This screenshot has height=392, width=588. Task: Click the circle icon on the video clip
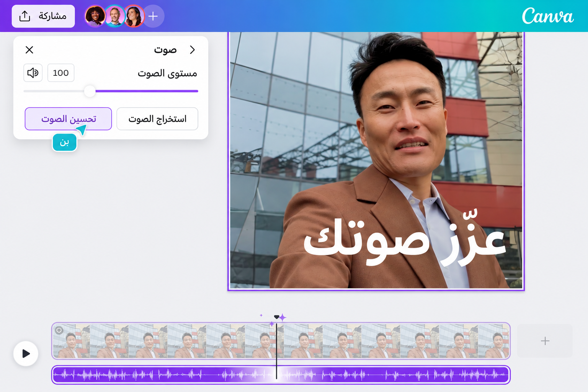pyautogui.click(x=59, y=330)
